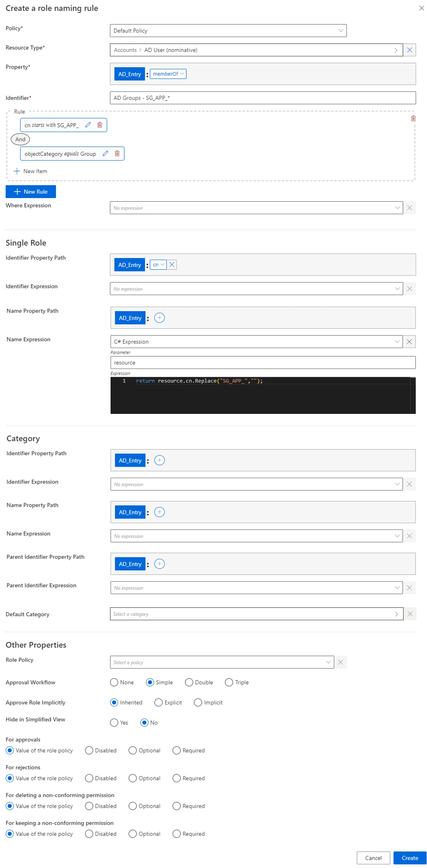Image resolution: width=427 pixels, height=868 pixels.
Task: Open the C# Expression type dropdown
Action: [257, 342]
